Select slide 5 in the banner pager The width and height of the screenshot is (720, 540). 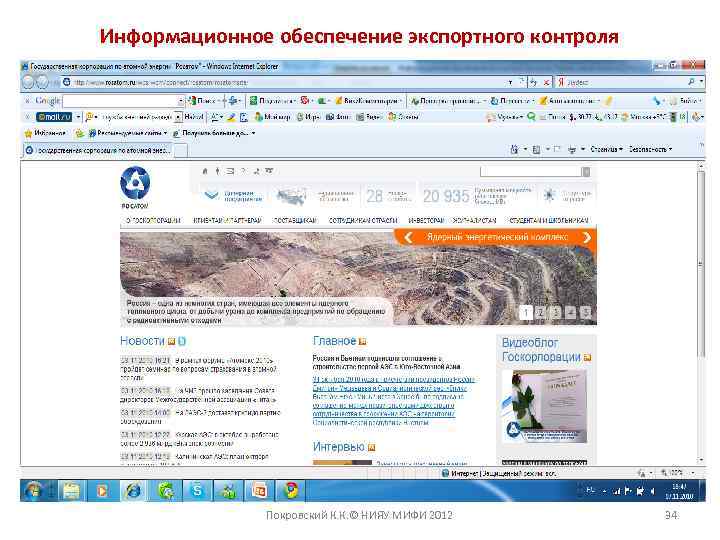click(585, 313)
